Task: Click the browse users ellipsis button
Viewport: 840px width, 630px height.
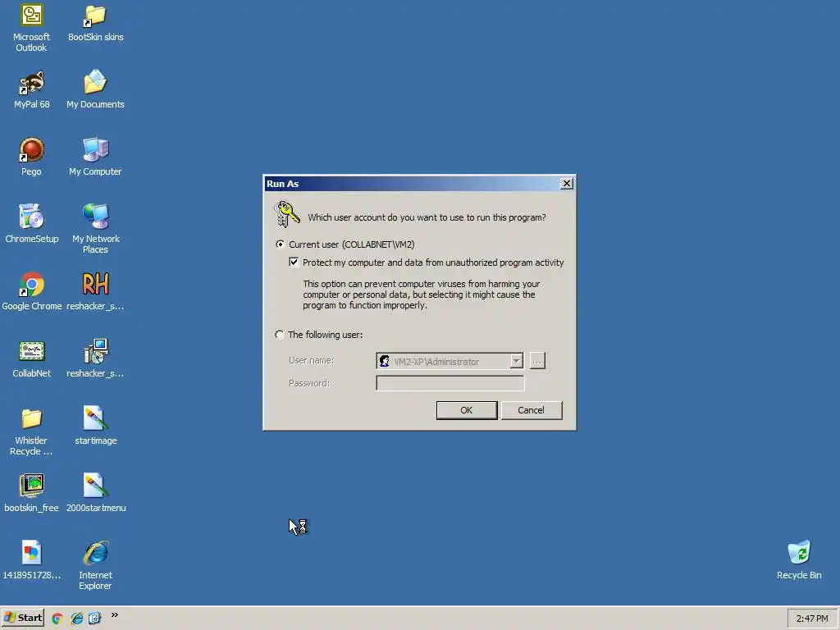Action: 537,361
